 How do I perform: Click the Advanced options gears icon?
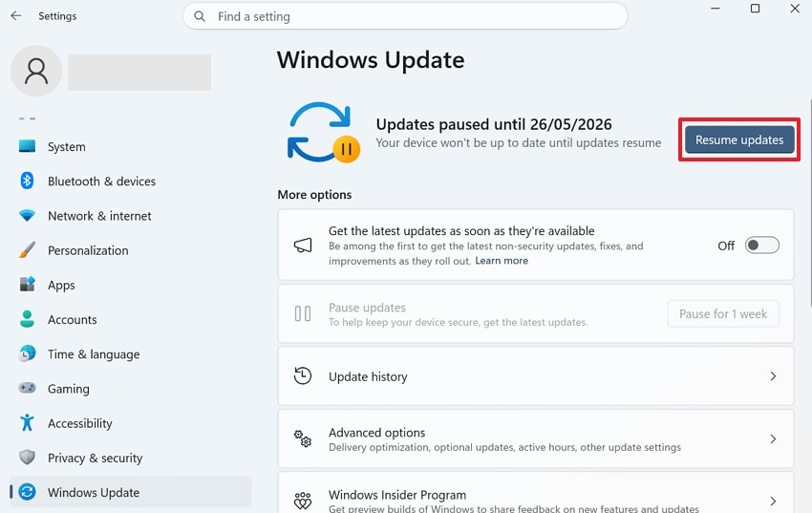pyautogui.click(x=303, y=438)
